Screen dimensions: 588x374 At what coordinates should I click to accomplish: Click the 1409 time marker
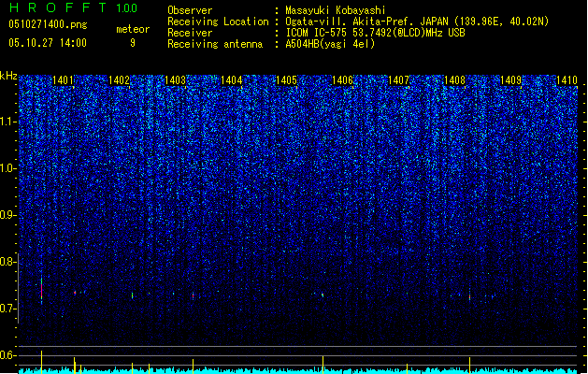click(510, 79)
